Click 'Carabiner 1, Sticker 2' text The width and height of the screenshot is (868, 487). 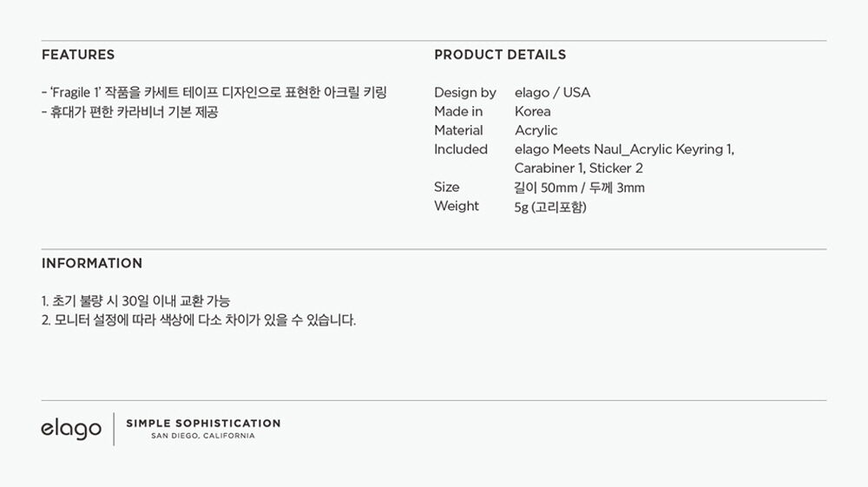(578, 168)
